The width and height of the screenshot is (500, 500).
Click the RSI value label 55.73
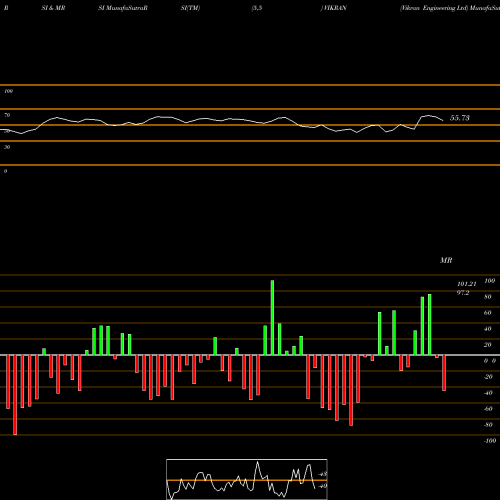coord(460,118)
